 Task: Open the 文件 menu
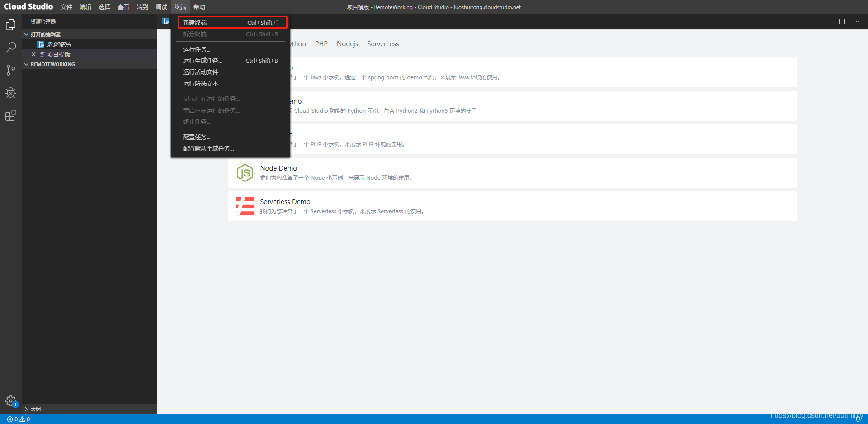coord(66,7)
